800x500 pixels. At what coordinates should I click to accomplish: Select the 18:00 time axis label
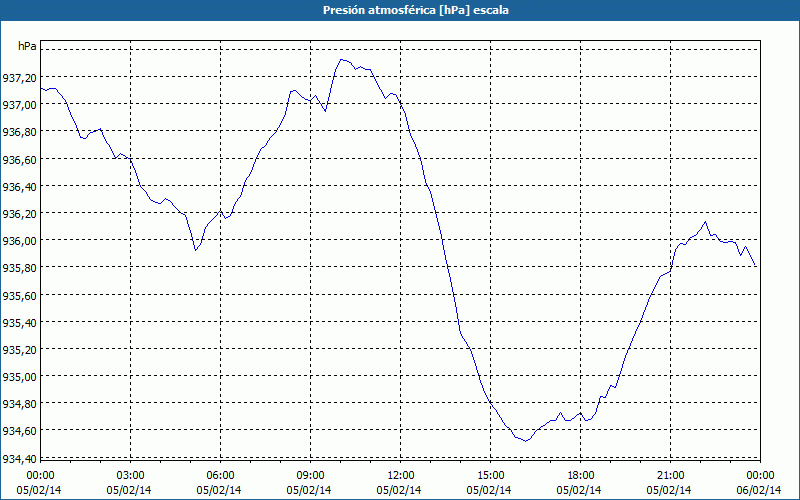pos(581,476)
